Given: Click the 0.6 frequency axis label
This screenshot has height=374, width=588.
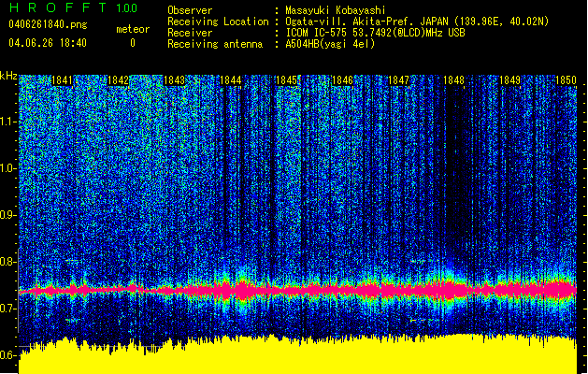Looking at the screenshot, I should pyautogui.click(x=7, y=355).
